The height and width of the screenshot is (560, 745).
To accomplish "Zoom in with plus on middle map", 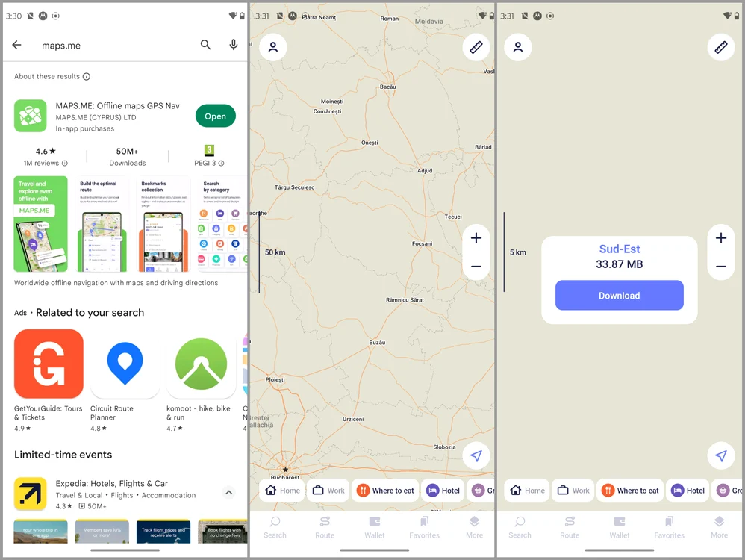I will click(x=476, y=237).
